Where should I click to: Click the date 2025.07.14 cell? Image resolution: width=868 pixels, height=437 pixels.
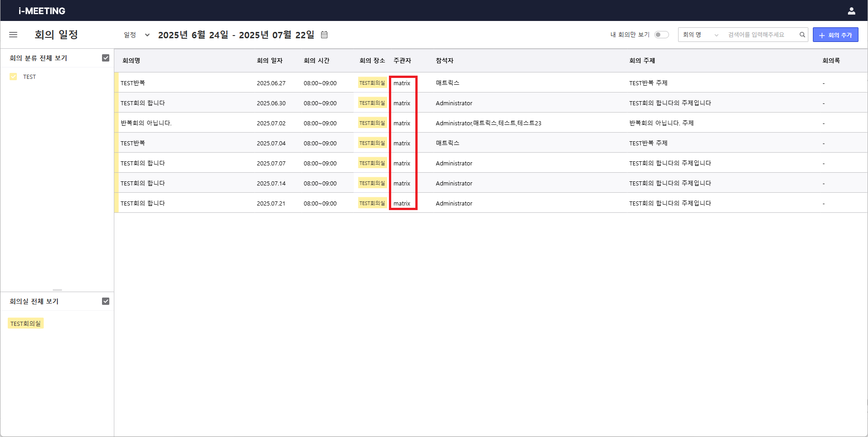[271, 183]
